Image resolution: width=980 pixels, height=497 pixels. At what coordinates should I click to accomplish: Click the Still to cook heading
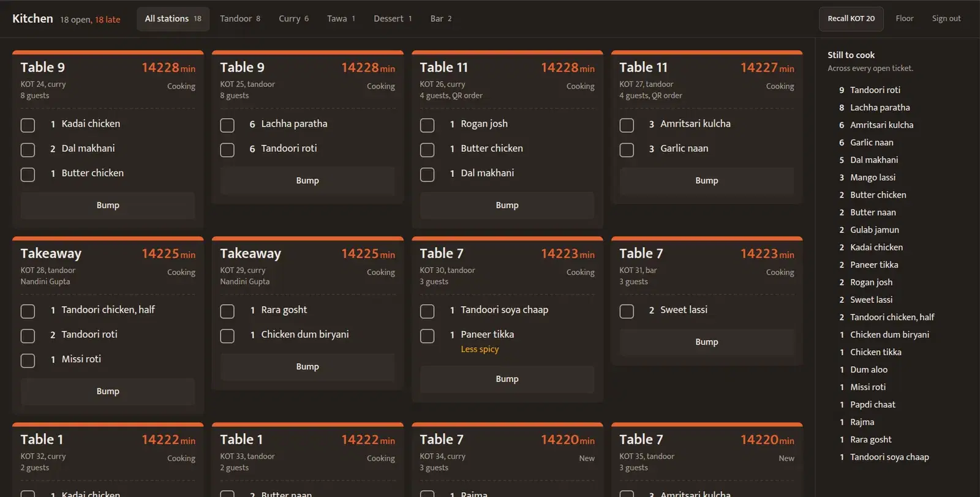(851, 55)
